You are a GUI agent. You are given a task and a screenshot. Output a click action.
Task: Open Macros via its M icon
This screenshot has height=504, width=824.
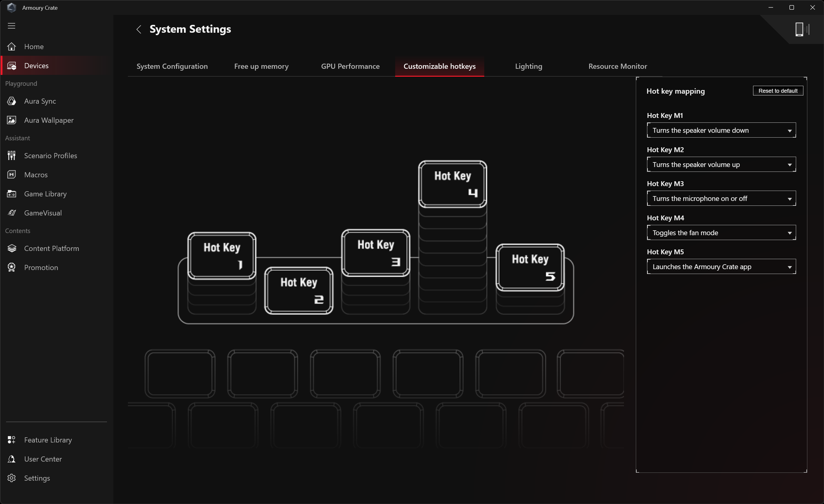pos(12,175)
